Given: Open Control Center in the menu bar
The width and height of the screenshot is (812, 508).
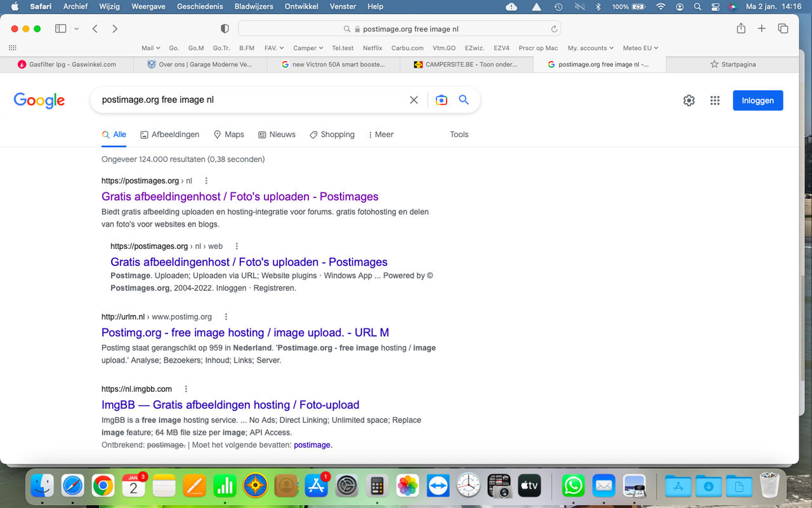Looking at the screenshot, I should point(715,6).
